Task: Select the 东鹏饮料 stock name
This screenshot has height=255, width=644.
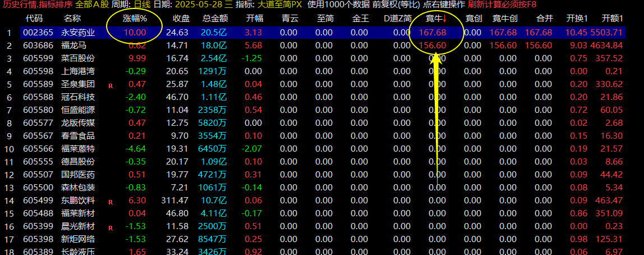Action: [77, 201]
